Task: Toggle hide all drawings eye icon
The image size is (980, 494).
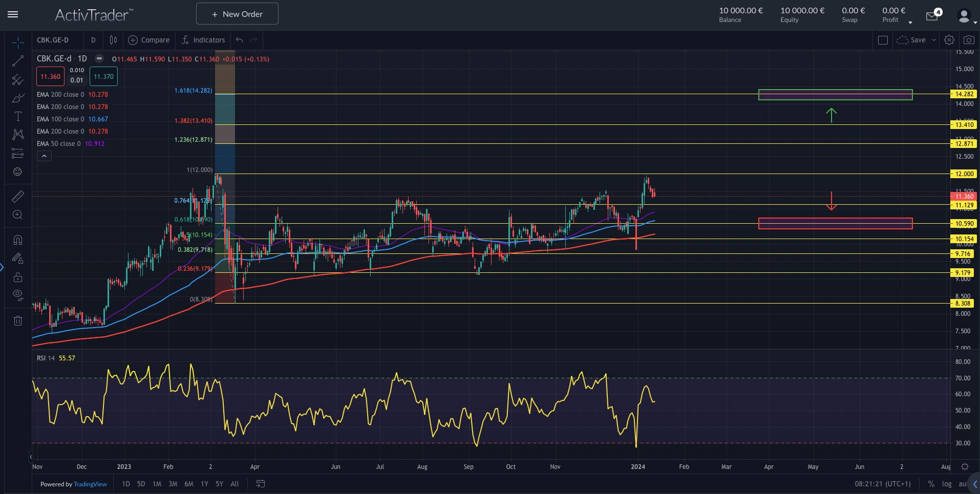Action: tap(17, 295)
